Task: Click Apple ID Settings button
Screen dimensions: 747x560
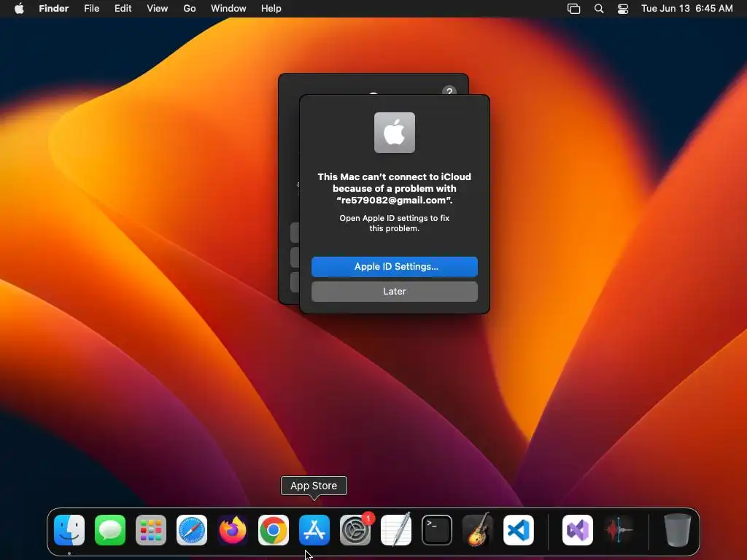Action: tap(395, 267)
